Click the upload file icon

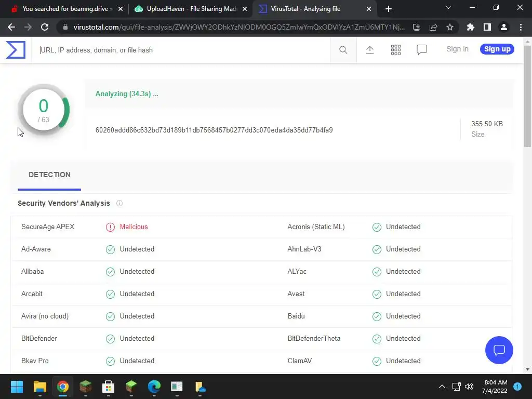pyautogui.click(x=370, y=50)
